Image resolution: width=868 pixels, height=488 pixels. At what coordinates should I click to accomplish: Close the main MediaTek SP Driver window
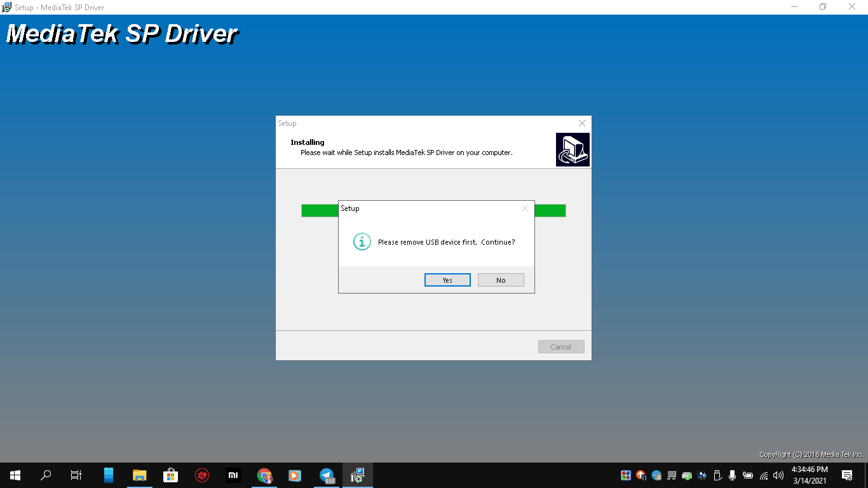853,7
